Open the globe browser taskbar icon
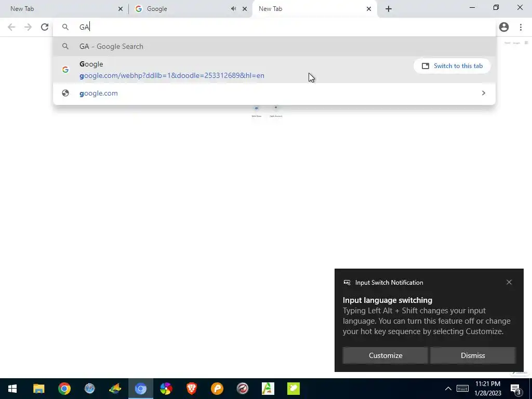532x399 pixels. (x=89, y=389)
